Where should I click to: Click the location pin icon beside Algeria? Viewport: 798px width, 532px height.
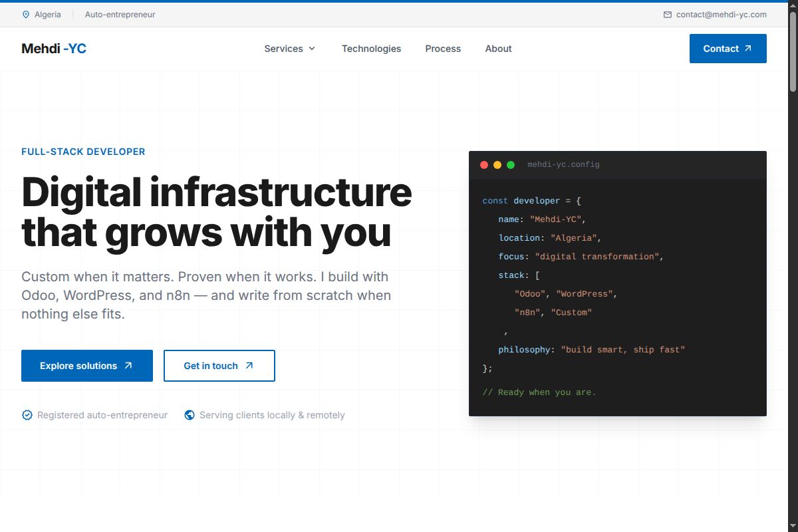pyautogui.click(x=26, y=15)
